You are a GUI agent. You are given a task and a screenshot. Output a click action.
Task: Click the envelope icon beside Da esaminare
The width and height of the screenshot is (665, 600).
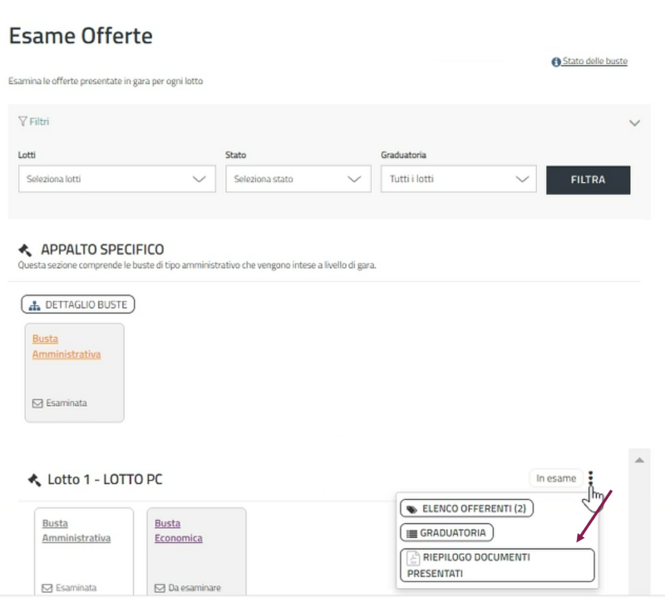(x=159, y=587)
